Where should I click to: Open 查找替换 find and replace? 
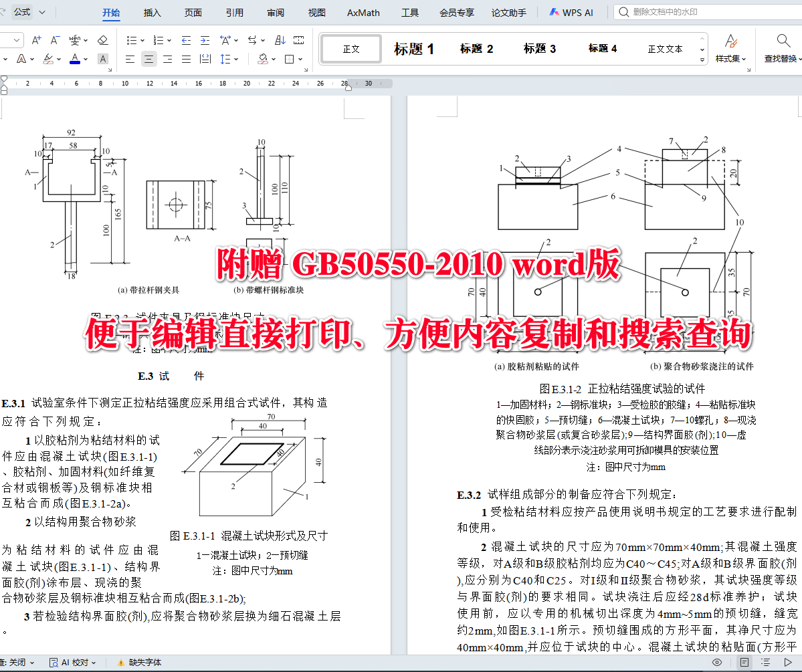tap(781, 49)
